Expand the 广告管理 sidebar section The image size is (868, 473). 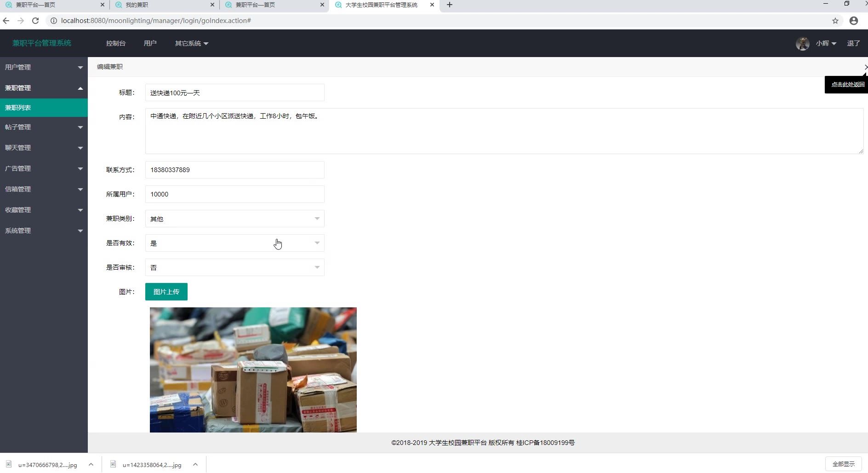coord(44,168)
